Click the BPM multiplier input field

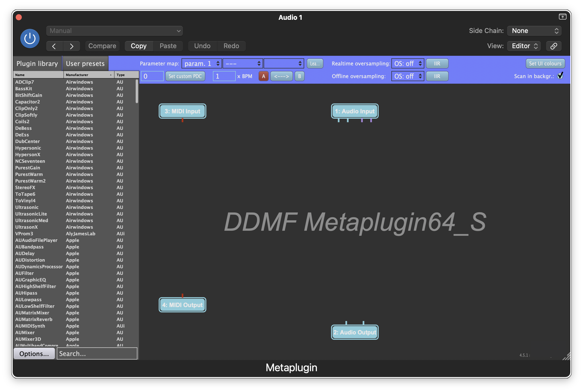224,76
